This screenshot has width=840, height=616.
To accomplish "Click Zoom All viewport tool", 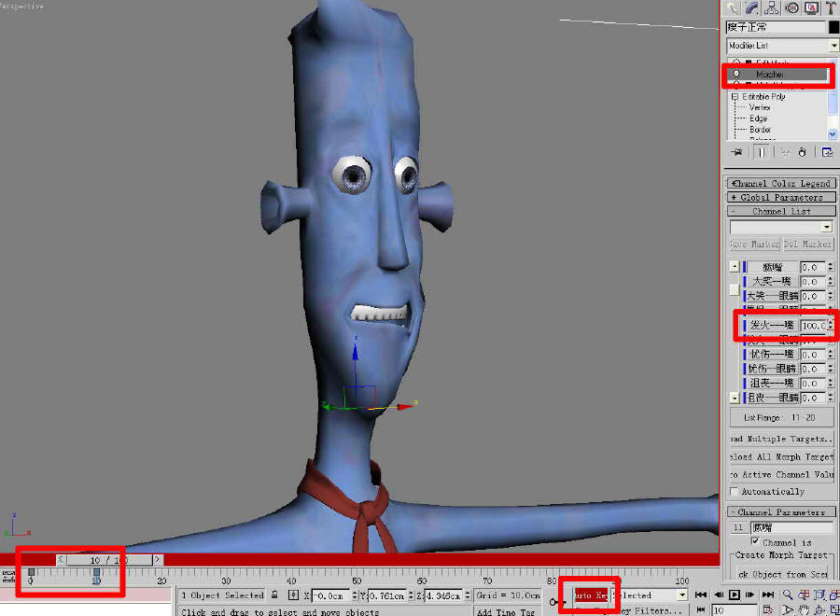I will (x=804, y=595).
